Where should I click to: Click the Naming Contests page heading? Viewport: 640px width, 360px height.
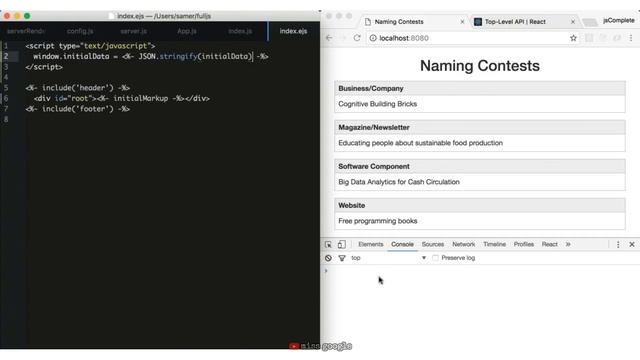480,66
